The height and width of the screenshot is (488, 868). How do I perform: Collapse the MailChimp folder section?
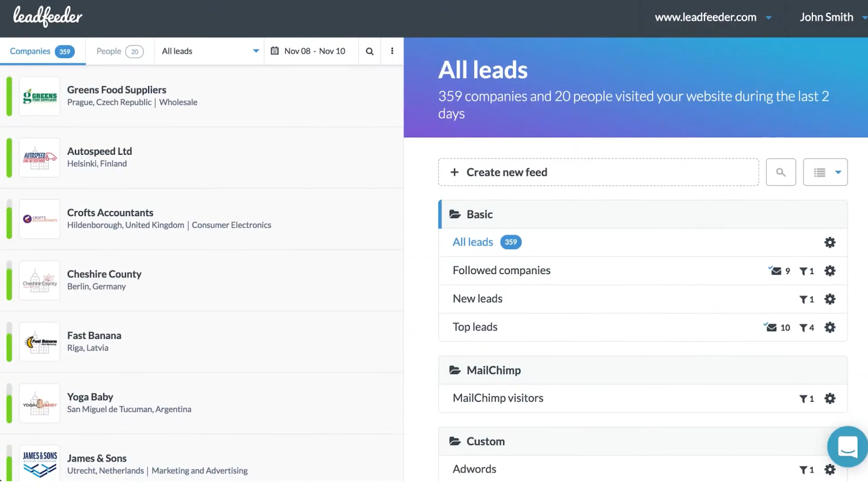[643, 370]
